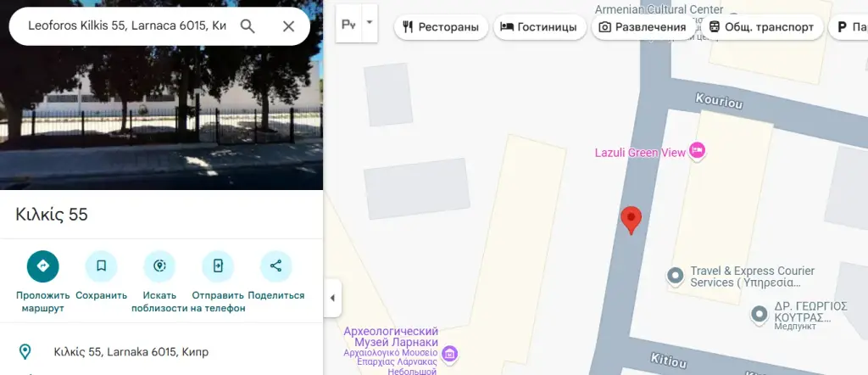Open the dropdown arrow beside Рv
Screen dimensions: 868x375
[370, 24]
